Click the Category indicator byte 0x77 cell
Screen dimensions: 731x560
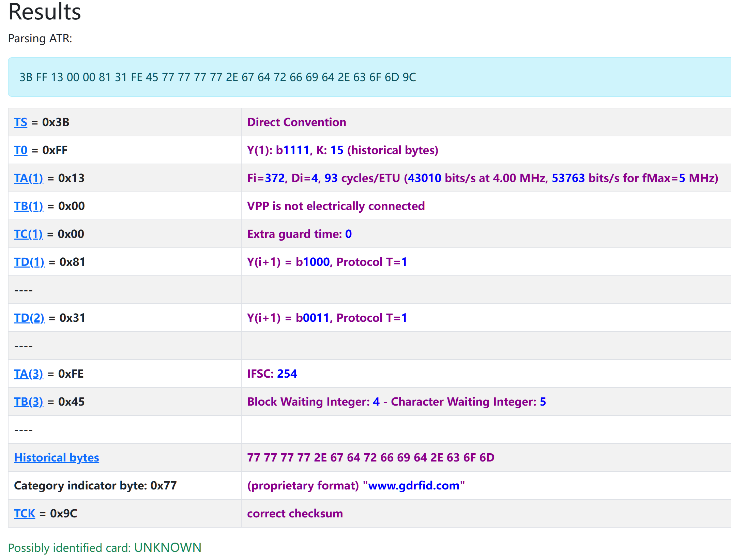[x=95, y=486]
